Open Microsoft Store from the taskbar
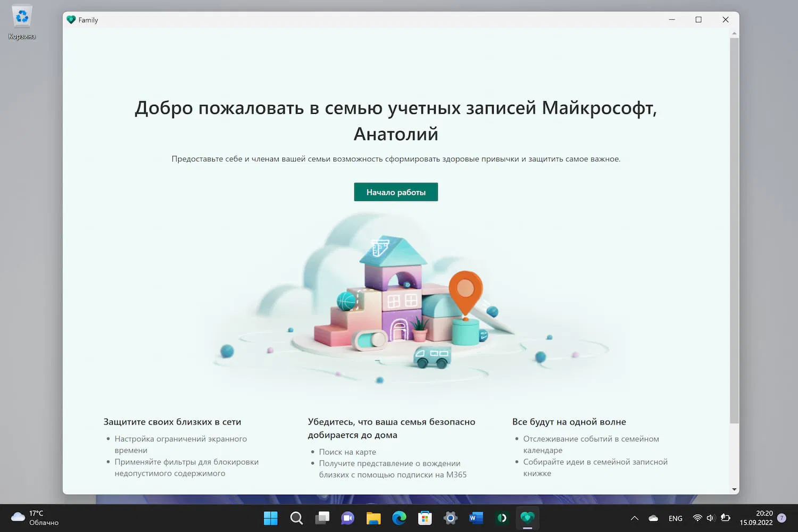The width and height of the screenshot is (798, 532). click(x=425, y=518)
